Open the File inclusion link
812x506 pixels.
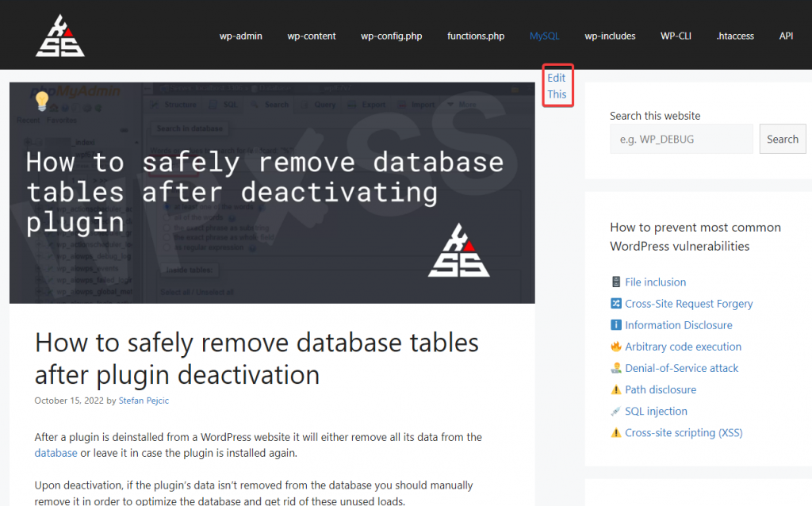(655, 282)
